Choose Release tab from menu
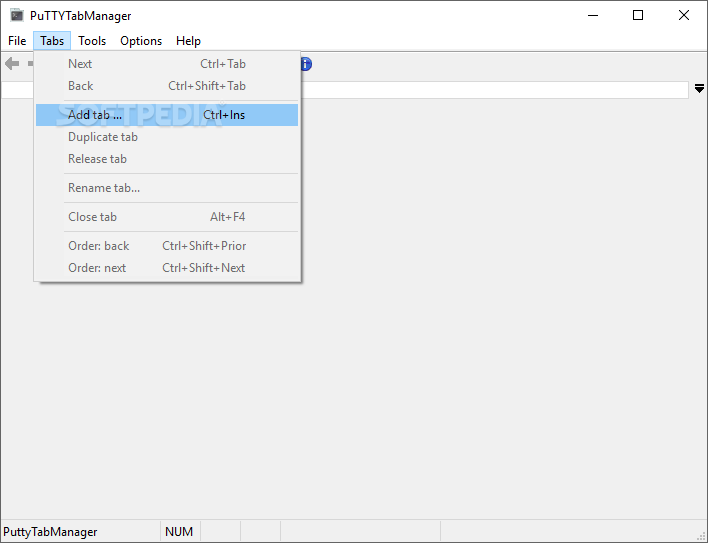Viewport: 708px width, 543px height. (167, 159)
